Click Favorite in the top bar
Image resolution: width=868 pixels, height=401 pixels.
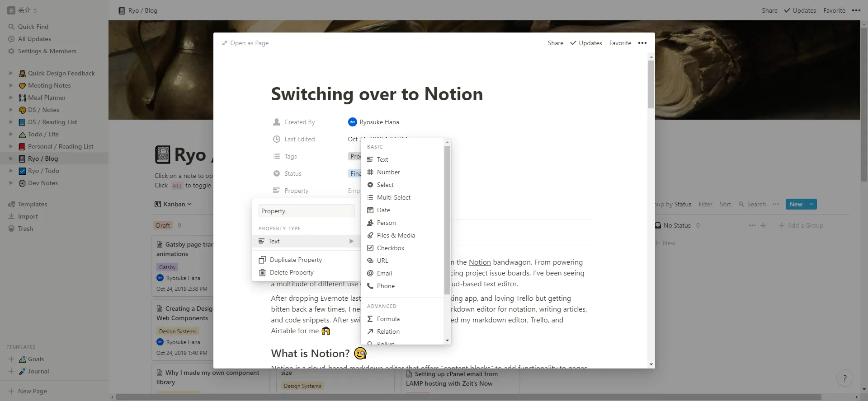[835, 10]
